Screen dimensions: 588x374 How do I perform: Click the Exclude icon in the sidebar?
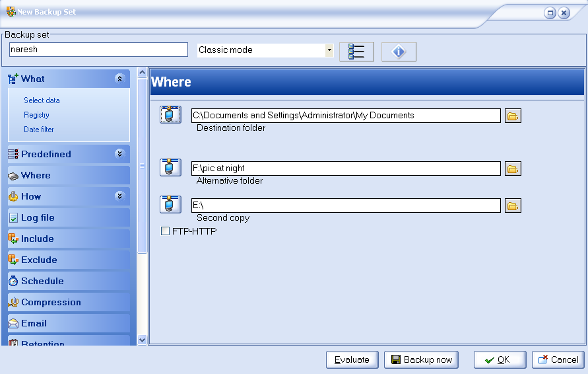13,260
